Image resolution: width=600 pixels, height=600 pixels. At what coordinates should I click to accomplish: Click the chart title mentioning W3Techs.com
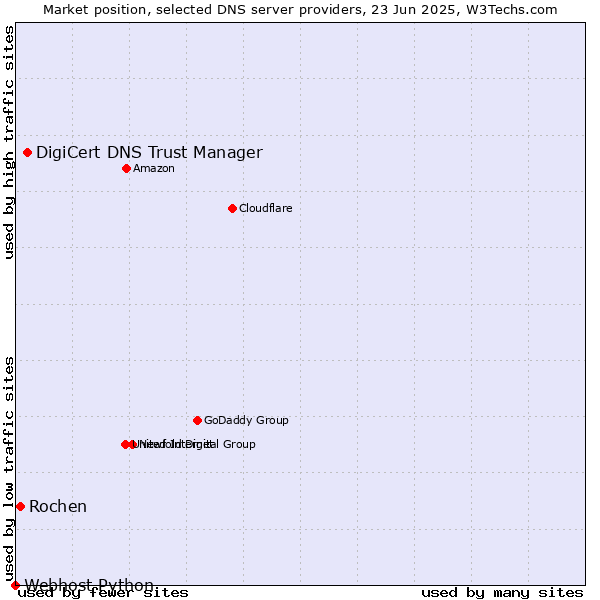(300, 10)
